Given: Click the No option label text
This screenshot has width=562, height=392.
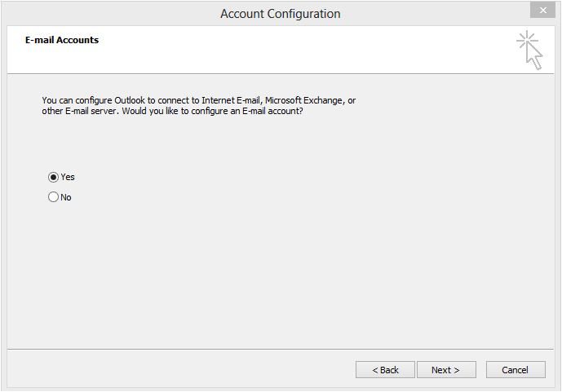Looking at the screenshot, I should [x=65, y=197].
